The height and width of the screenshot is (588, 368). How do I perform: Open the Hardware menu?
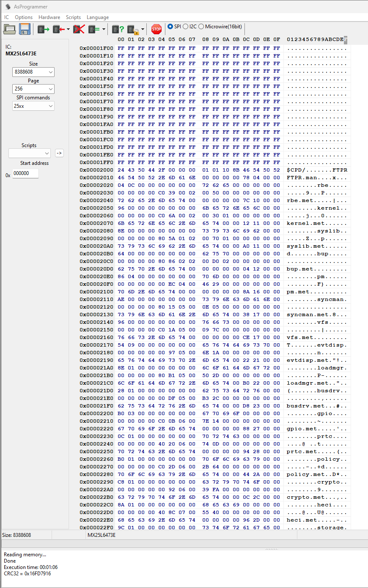[49, 17]
